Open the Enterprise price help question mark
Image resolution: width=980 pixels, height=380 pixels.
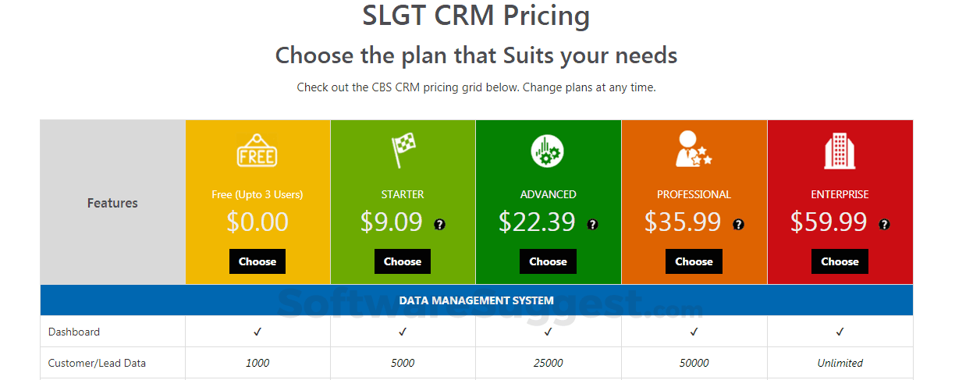884,225
